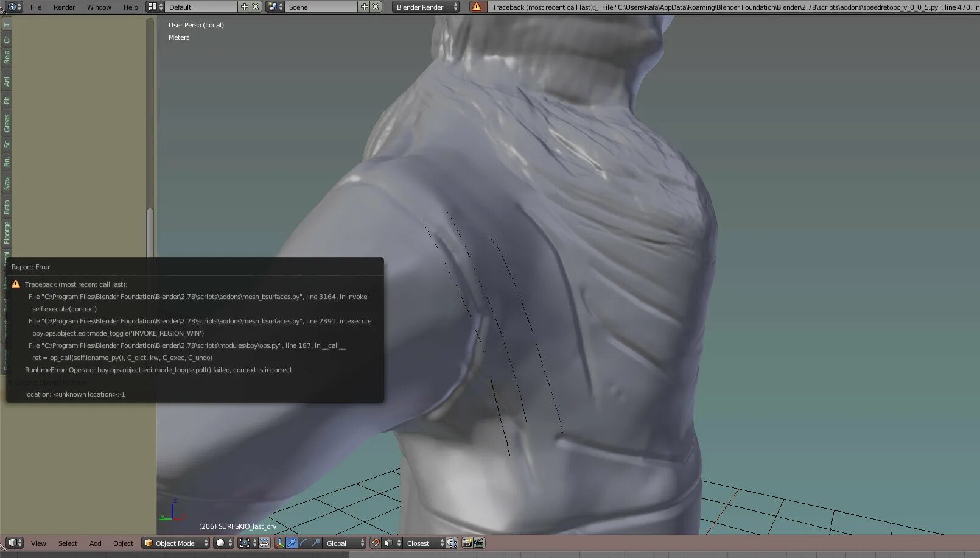
Task: Delete the active scene
Action: click(376, 7)
